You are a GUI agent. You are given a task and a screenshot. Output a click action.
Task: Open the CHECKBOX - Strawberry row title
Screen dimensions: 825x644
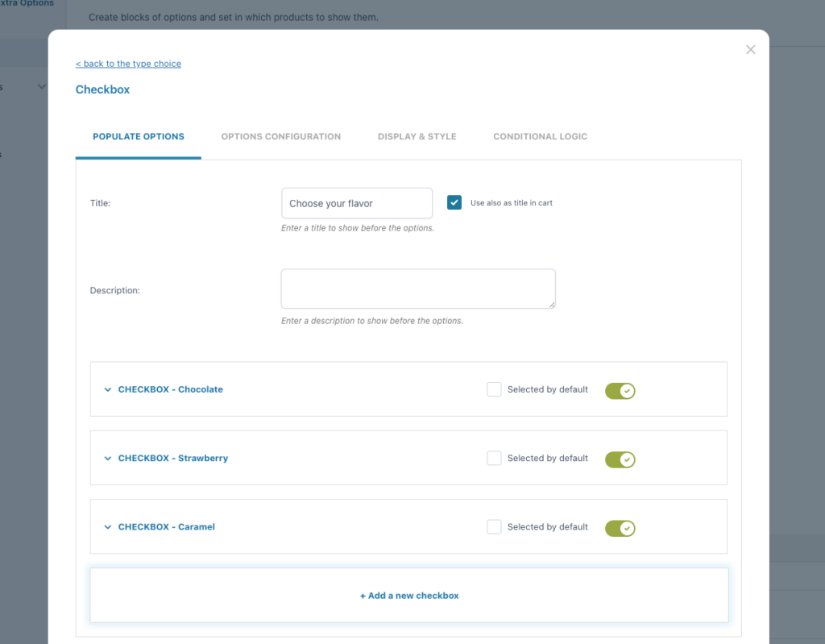click(173, 458)
